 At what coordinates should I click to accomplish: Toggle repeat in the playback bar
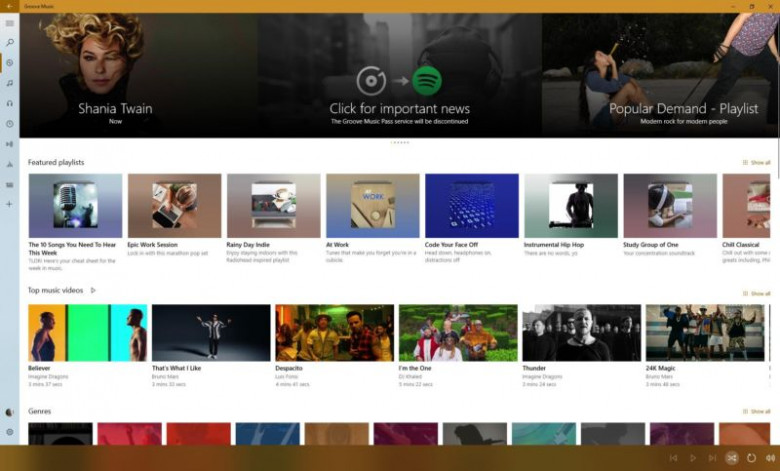pos(751,458)
